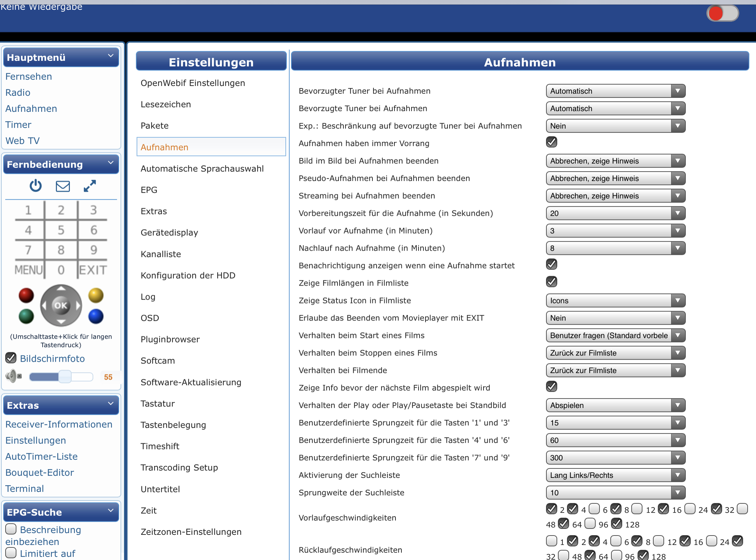Enable Beschreibung einbeziehen checkbox
Viewport: 756px width, 560px height.
11,529
